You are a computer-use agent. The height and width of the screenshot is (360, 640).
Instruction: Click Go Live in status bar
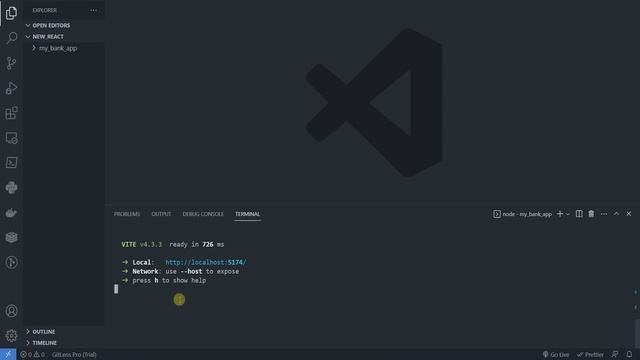click(x=556, y=354)
